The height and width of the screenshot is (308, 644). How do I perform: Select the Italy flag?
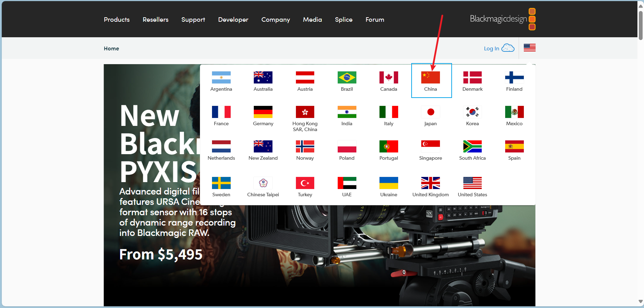pyautogui.click(x=388, y=112)
